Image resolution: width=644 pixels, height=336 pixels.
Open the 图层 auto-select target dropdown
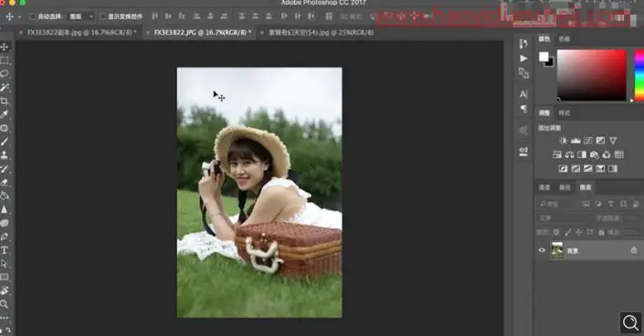pyautogui.click(x=81, y=16)
